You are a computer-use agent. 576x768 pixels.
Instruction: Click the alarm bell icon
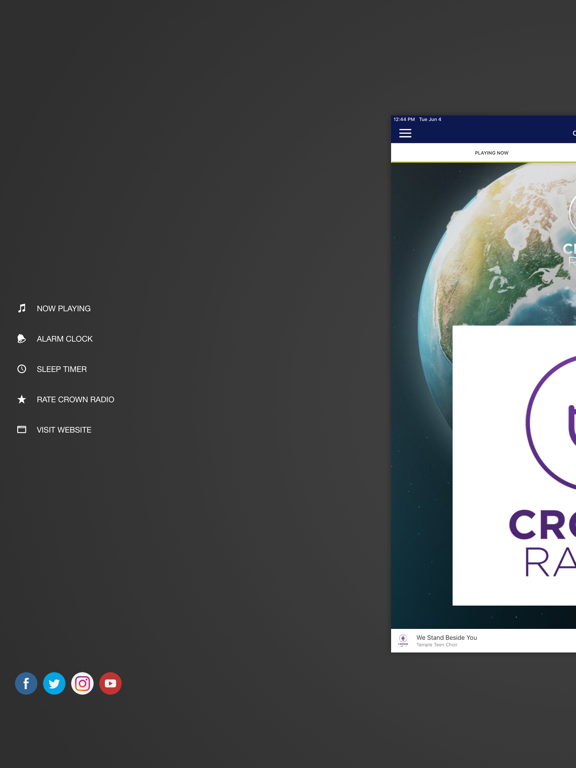22,338
